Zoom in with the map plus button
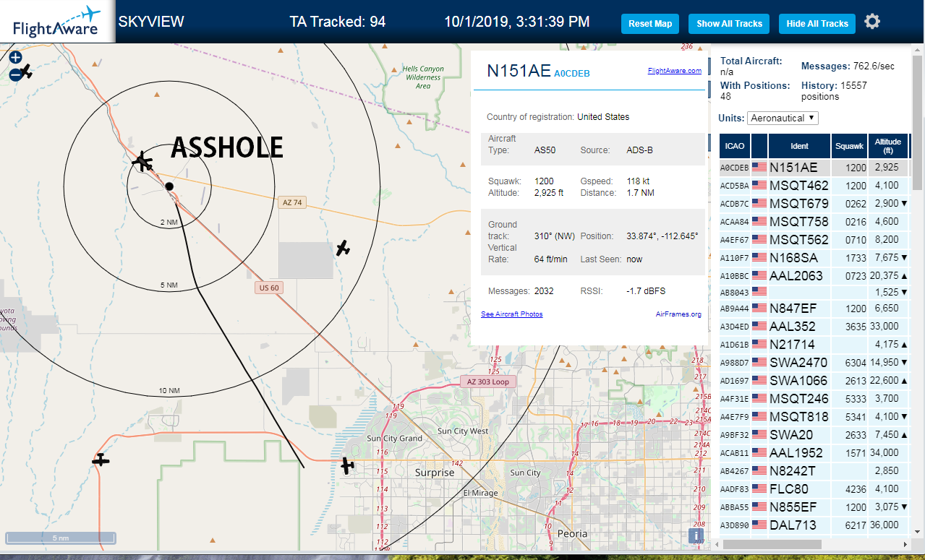Screen dimensions: 925x560 click(x=16, y=57)
